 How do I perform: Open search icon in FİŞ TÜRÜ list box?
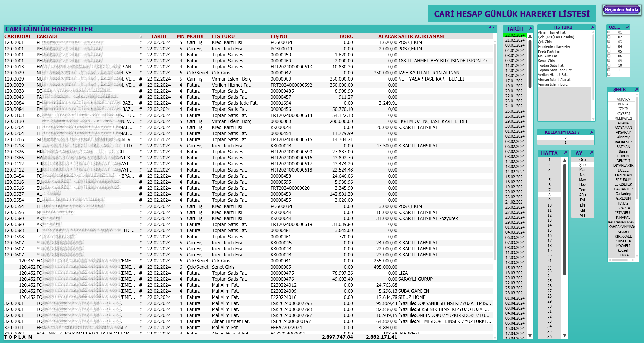pyautogui.click(x=593, y=27)
